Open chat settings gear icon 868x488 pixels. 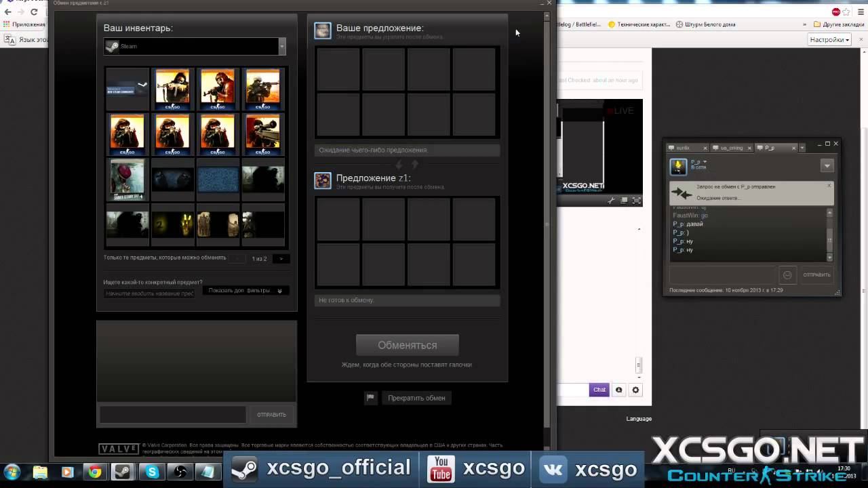pos(635,390)
